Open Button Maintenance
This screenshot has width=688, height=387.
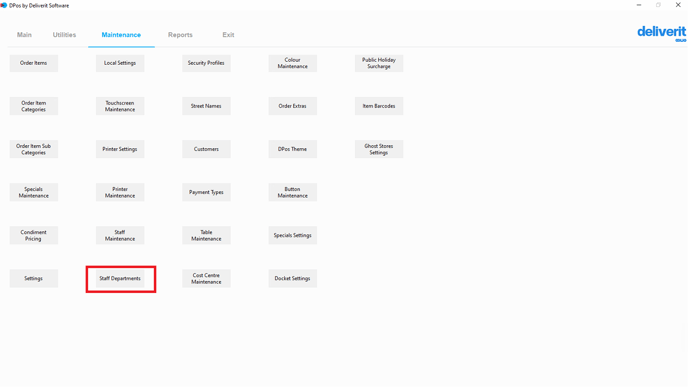293,192
